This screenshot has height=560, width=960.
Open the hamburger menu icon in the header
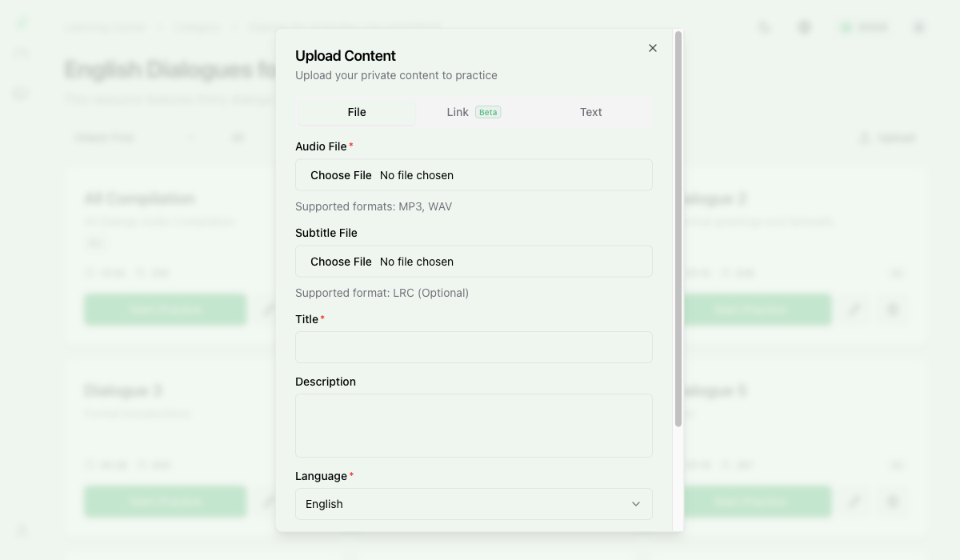tap(918, 27)
